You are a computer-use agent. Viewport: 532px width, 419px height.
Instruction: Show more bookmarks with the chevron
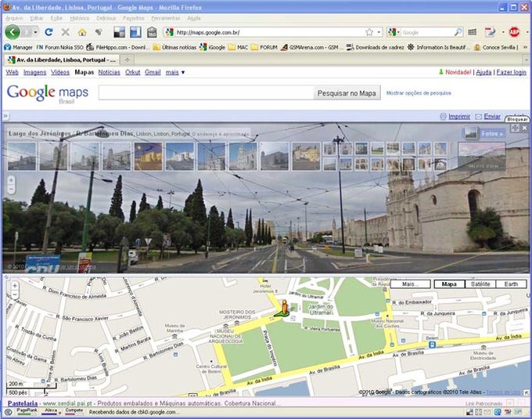pyautogui.click(x=525, y=47)
